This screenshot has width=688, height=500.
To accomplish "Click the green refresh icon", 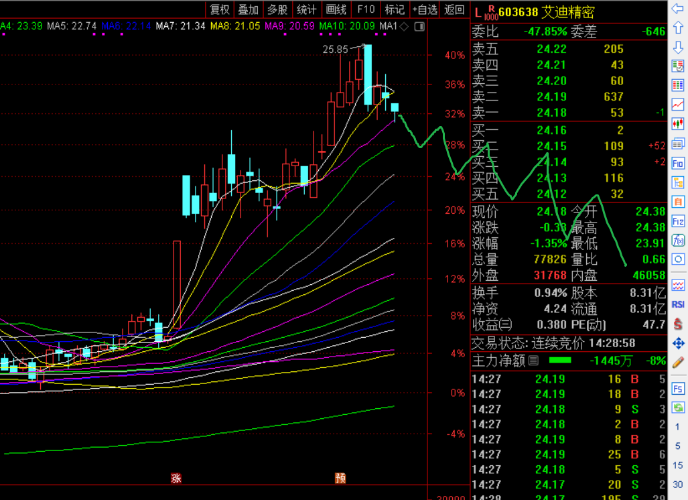I will click(x=678, y=407).
